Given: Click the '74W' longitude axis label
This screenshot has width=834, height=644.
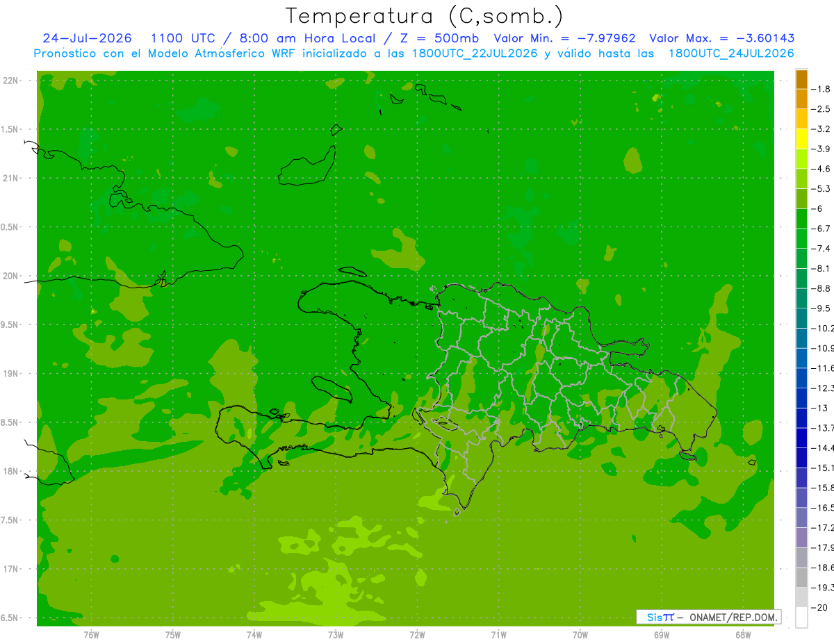Looking at the screenshot, I should tap(254, 634).
